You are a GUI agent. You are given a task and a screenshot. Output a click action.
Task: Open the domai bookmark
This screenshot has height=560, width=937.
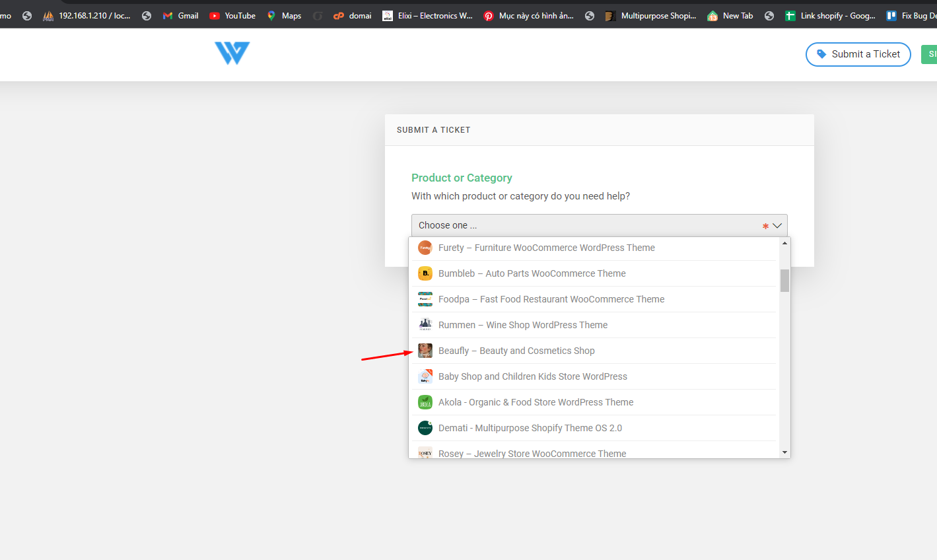point(353,16)
